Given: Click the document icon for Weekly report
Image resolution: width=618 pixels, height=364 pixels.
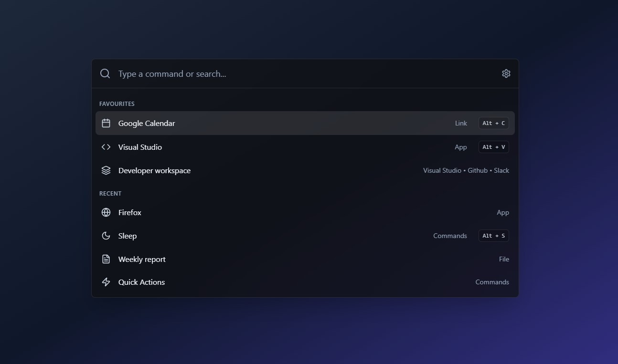Looking at the screenshot, I should pyautogui.click(x=106, y=259).
